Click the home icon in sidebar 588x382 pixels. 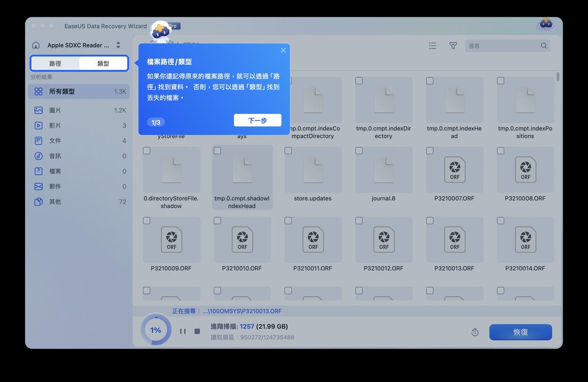(x=36, y=45)
